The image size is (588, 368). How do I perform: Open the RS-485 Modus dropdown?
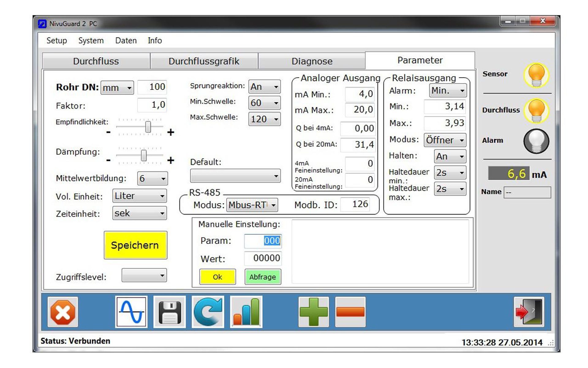click(252, 205)
